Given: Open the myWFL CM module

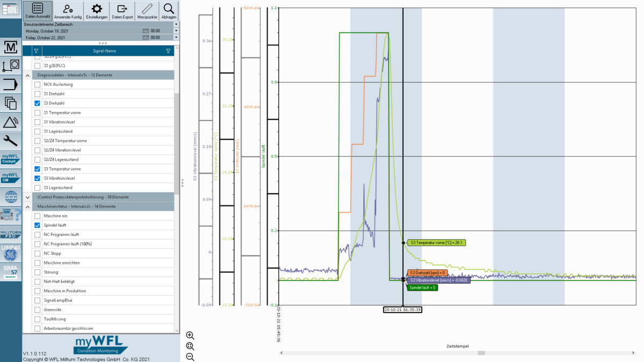Looking at the screenshot, I should pos(11,178).
